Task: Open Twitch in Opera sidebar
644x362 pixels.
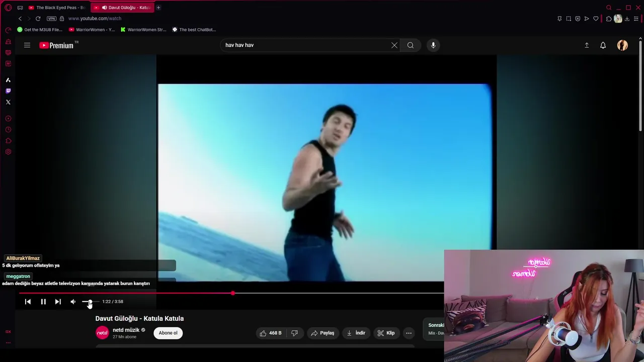Action: 8,91
